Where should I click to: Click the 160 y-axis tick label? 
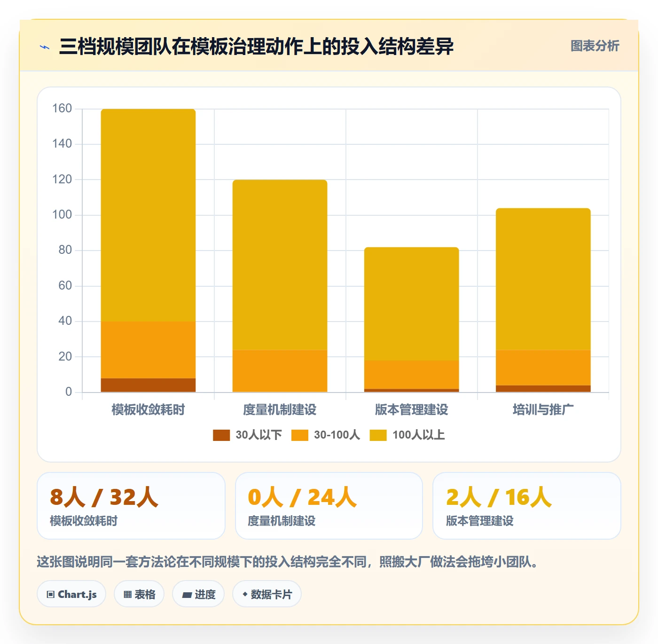tap(62, 109)
